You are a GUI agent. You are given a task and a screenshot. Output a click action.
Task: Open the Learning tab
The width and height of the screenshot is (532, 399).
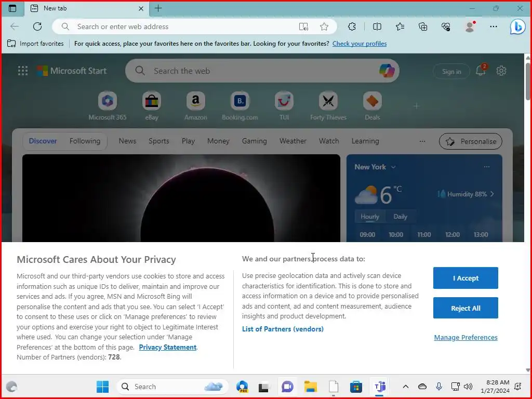pos(365,141)
